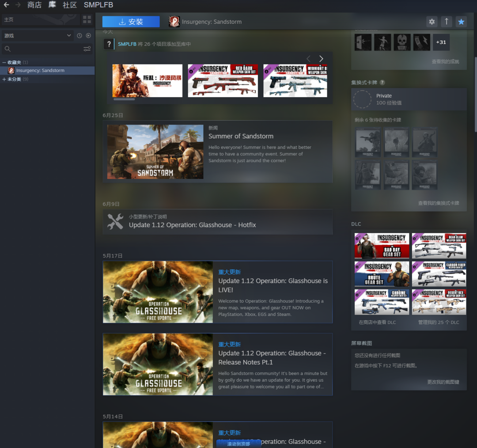Image resolution: width=477 pixels, height=448 pixels.
Task: Click the recent activity clock icon
Action: pos(79,36)
